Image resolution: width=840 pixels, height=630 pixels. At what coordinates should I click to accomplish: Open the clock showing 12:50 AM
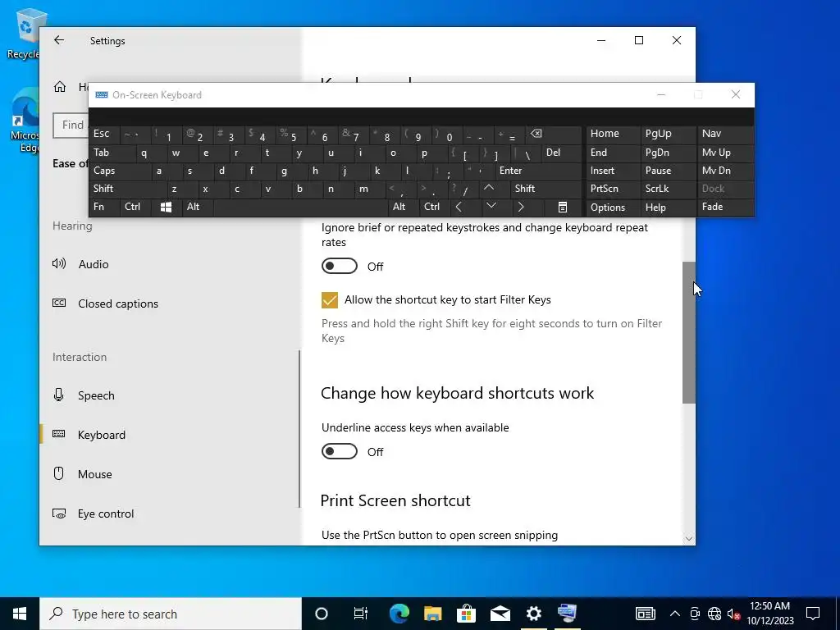click(x=769, y=614)
